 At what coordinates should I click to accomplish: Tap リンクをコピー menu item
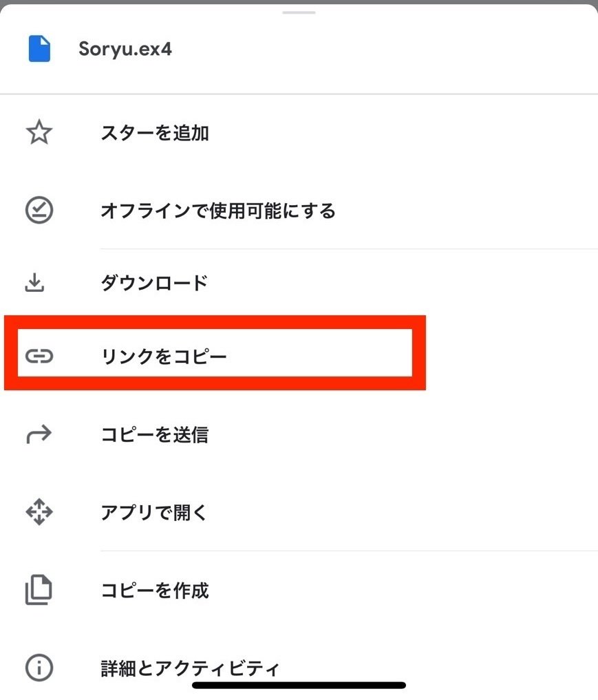click(x=163, y=356)
